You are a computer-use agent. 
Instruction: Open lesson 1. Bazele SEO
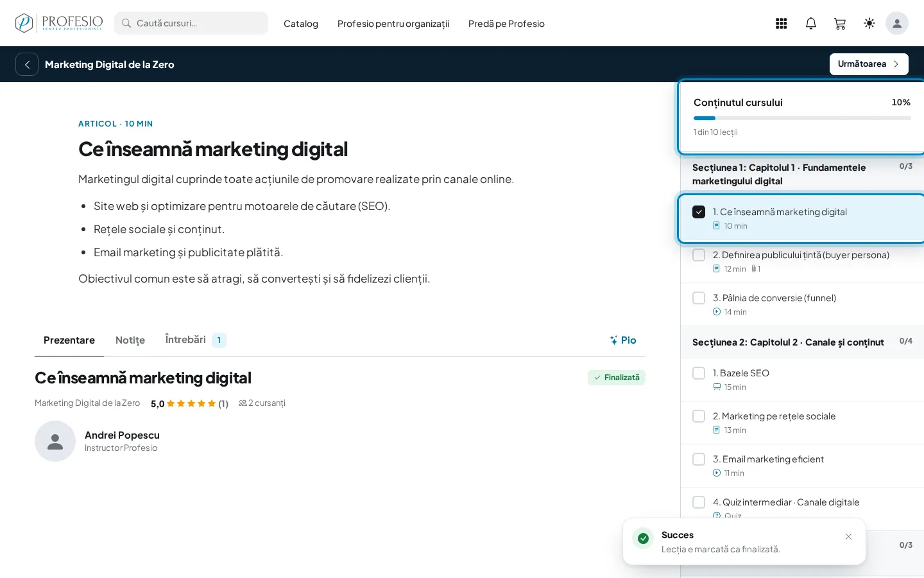tap(802, 380)
